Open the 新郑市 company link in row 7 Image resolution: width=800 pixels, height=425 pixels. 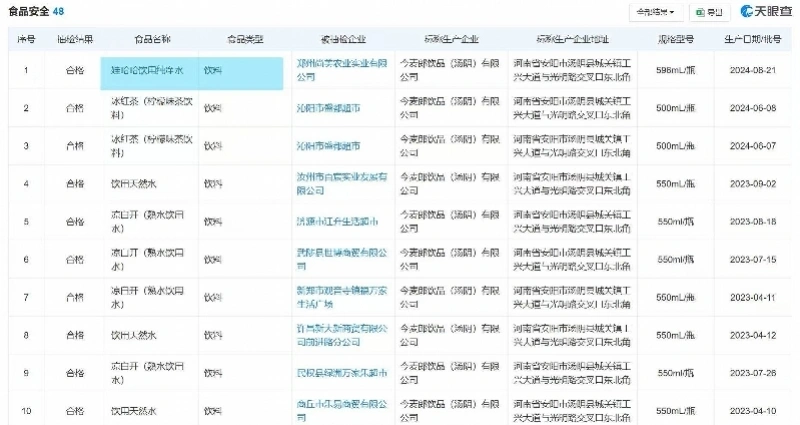pyautogui.click(x=342, y=297)
